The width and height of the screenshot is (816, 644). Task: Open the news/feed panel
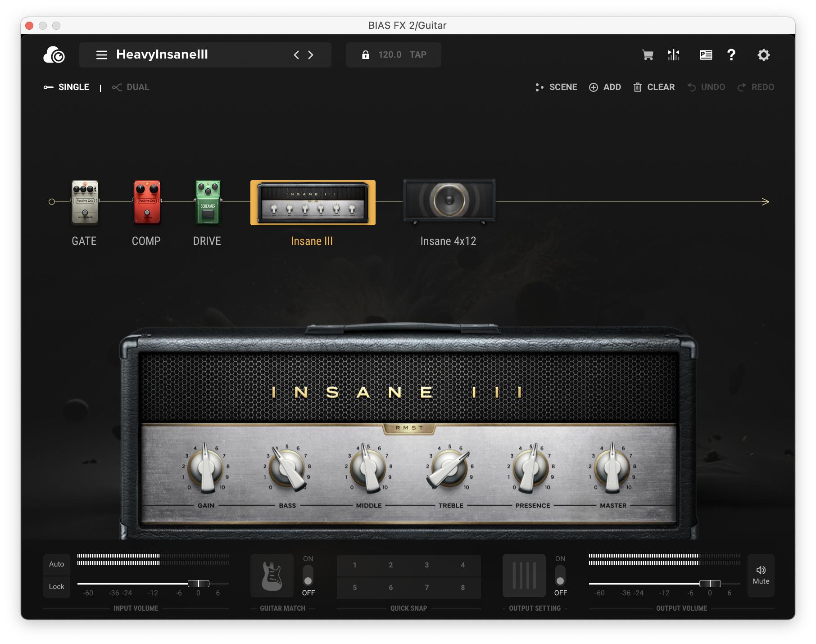pos(706,55)
